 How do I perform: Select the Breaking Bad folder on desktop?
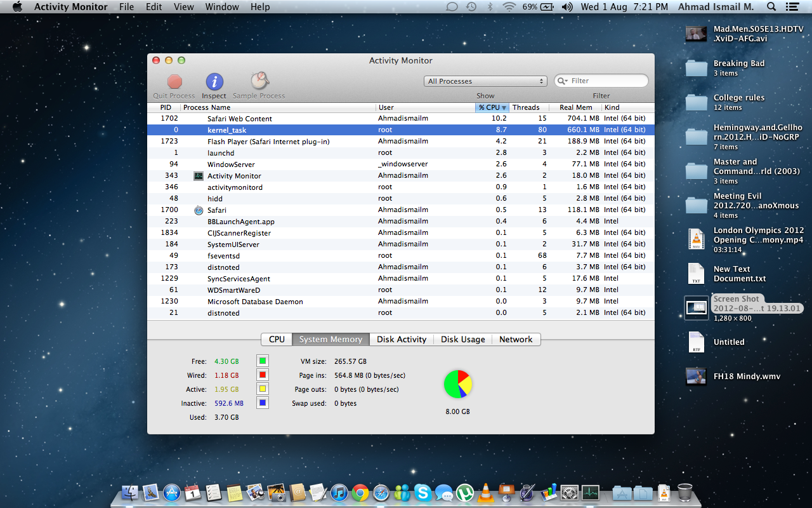point(697,67)
